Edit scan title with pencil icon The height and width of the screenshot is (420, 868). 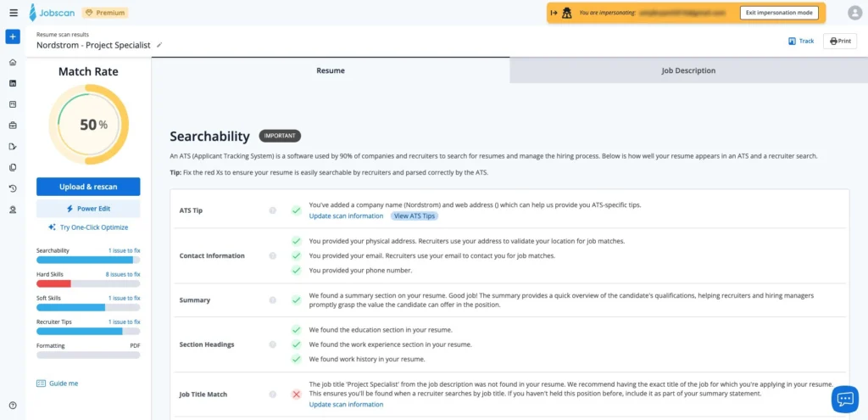click(x=159, y=45)
